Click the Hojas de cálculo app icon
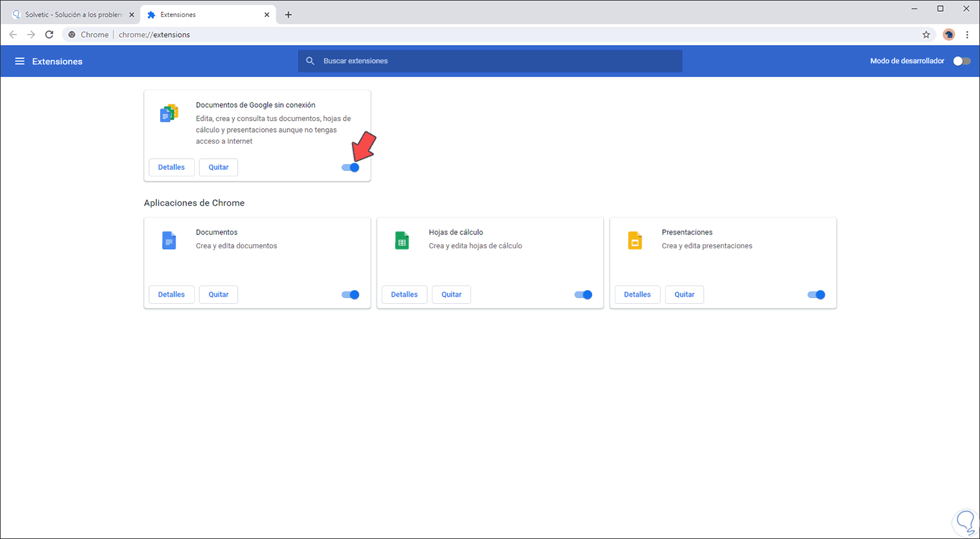 click(x=402, y=240)
